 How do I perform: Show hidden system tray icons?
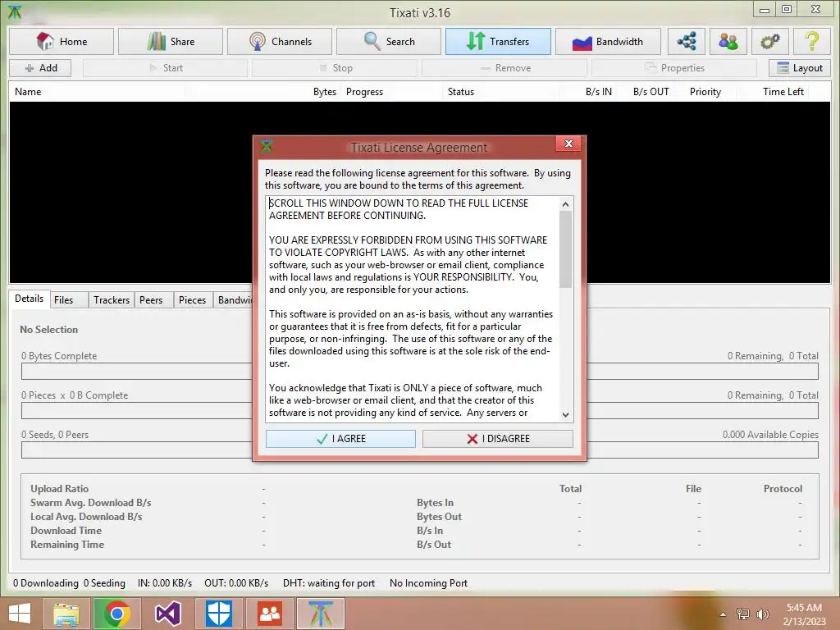[723, 614]
